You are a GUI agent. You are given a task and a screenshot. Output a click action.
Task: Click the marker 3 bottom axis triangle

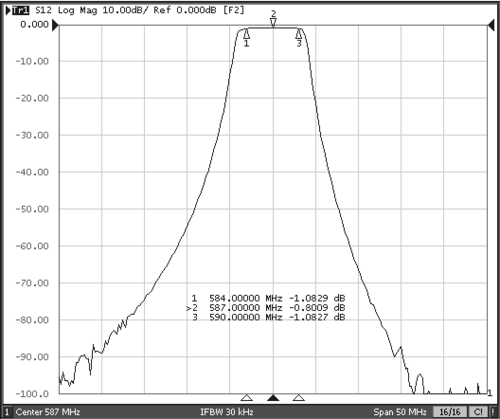(299, 397)
